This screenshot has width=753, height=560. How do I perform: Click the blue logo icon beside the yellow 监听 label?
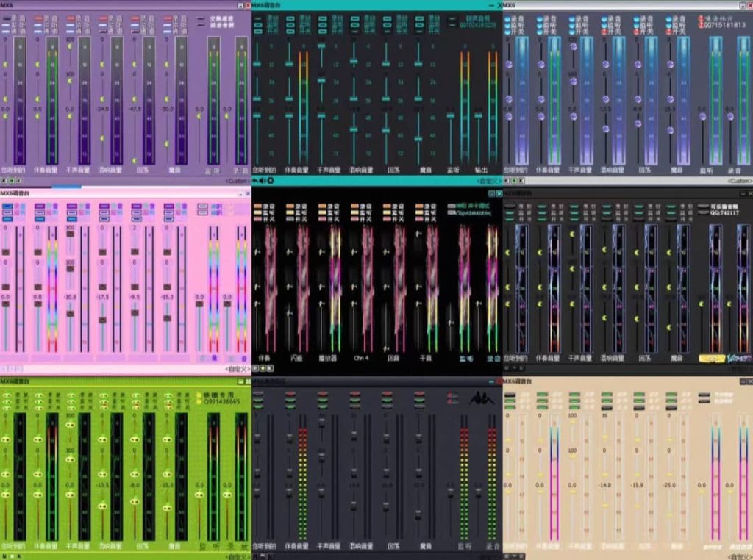pyautogui.click(x=738, y=359)
